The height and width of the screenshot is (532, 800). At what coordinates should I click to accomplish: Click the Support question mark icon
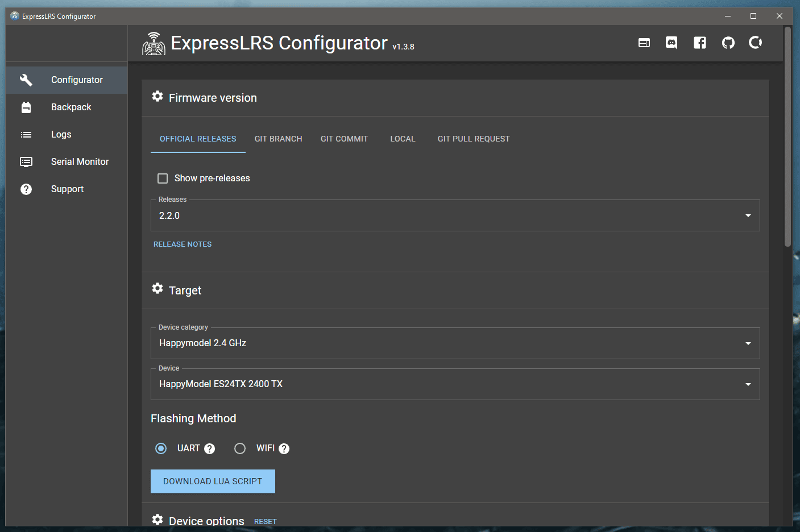pos(26,189)
